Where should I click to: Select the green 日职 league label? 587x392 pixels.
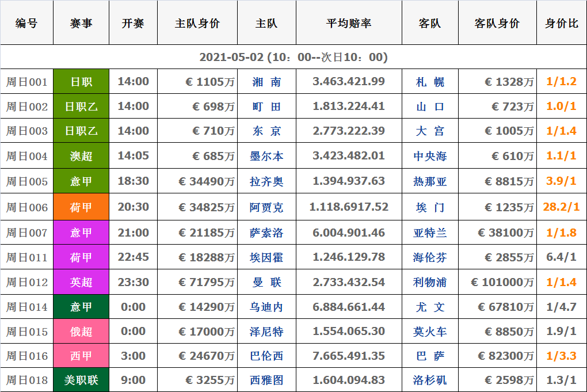click(81, 82)
